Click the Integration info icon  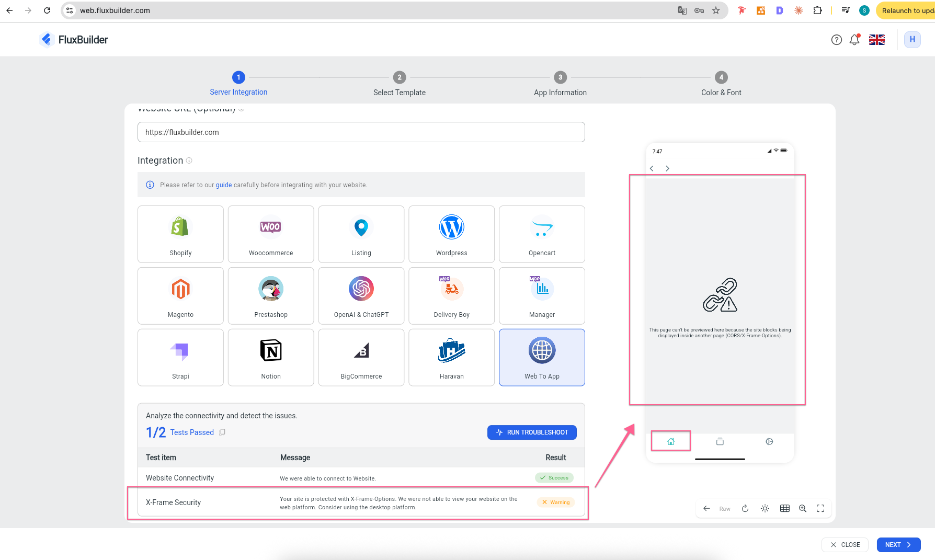click(189, 161)
